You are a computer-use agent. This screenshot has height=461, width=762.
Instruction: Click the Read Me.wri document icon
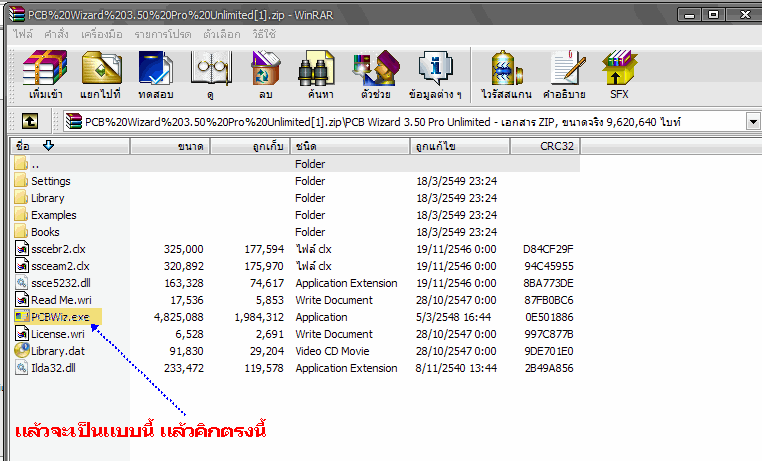tap(22, 300)
